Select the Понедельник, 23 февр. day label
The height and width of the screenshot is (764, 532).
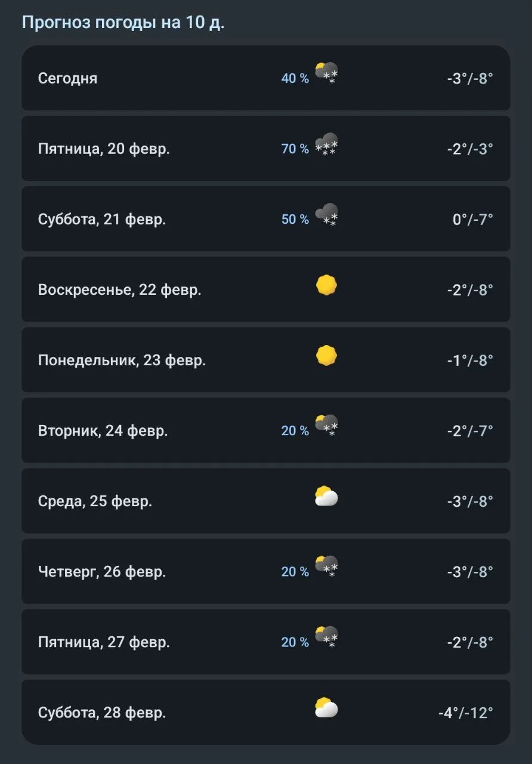122,360
